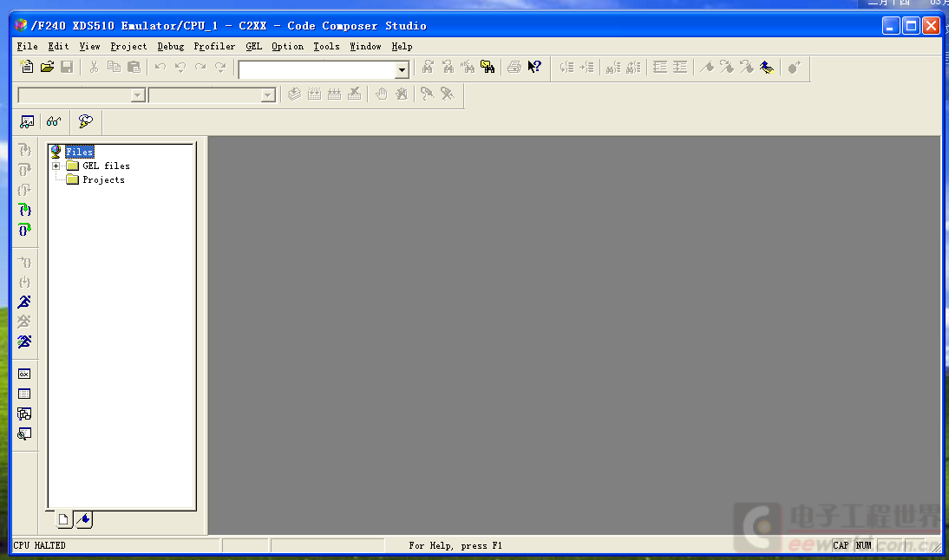Select the Files root tree node
The width and height of the screenshot is (949, 560).
pos(79,152)
